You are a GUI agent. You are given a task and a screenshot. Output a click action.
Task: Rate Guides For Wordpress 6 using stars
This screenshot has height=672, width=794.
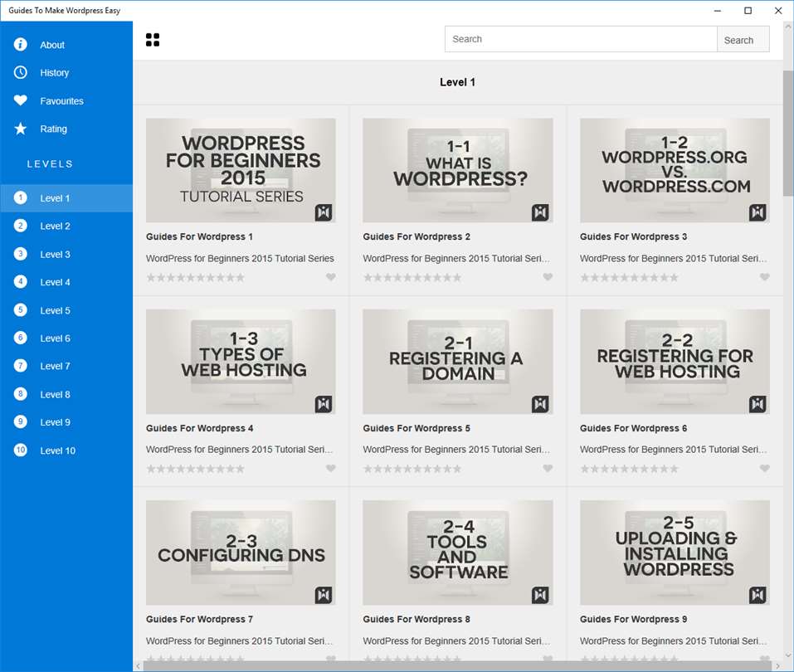tap(630, 469)
